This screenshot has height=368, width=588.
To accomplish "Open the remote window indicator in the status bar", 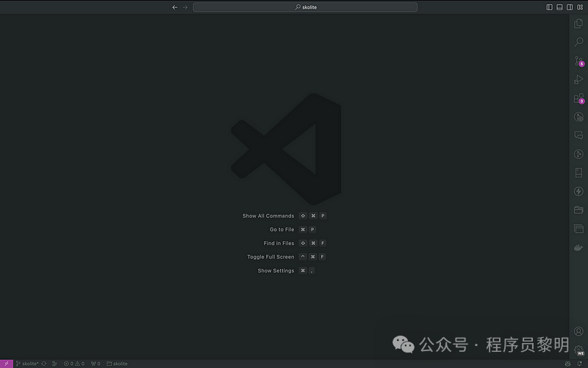I will pyautogui.click(x=7, y=364).
